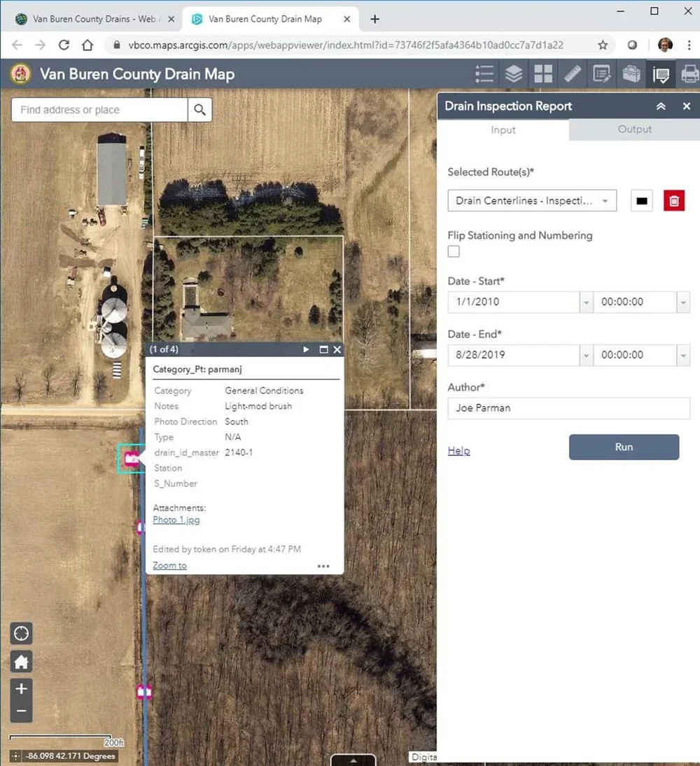
Task: Click the address search magnifier button
Action: coord(199,110)
